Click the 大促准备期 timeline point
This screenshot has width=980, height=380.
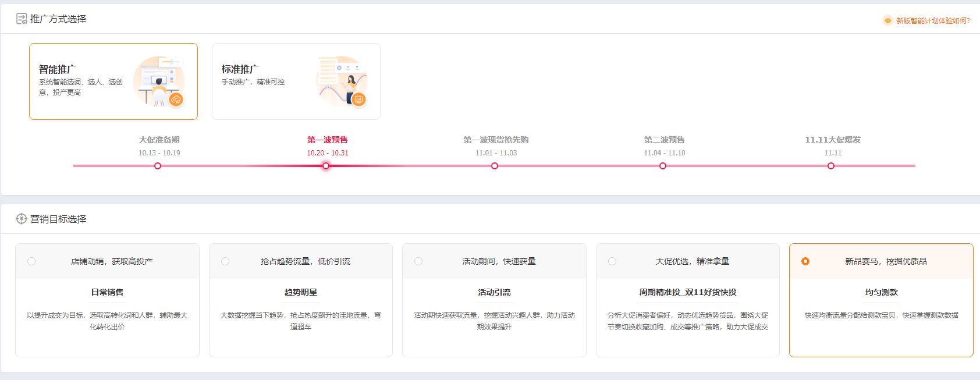pos(158,166)
